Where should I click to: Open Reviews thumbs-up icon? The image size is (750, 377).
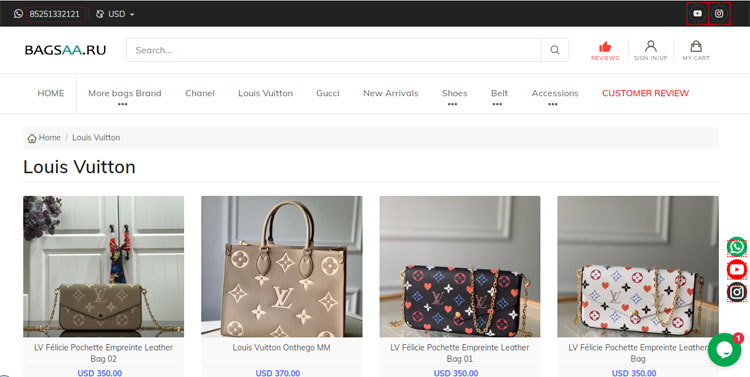point(605,47)
